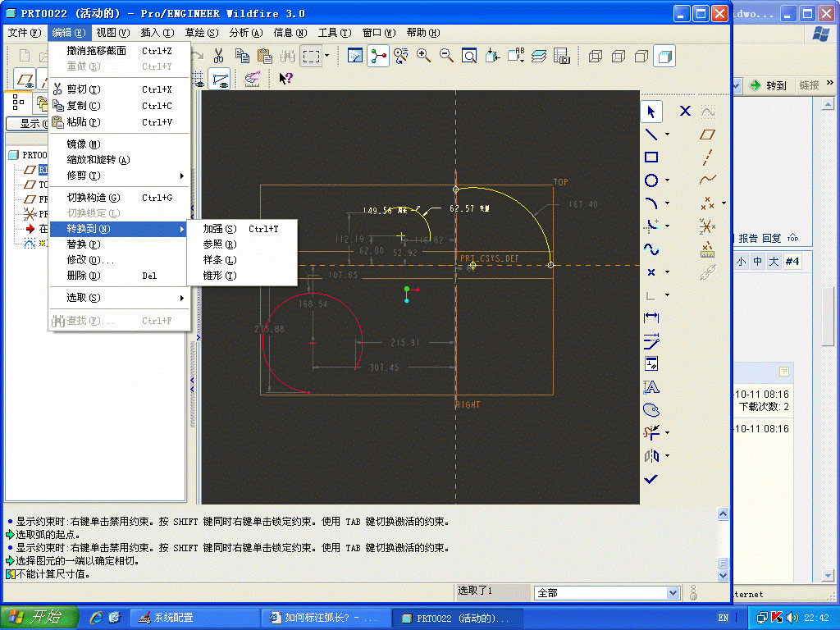Toggle the box selection mode button
Screen dimensions: 840x630
[x=311, y=56]
